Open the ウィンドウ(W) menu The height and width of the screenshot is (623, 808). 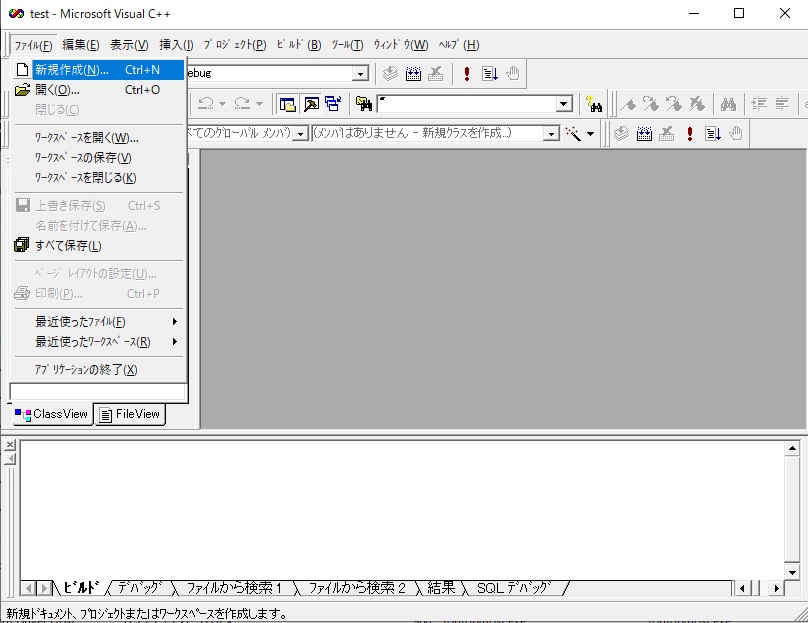(x=401, y=45)
